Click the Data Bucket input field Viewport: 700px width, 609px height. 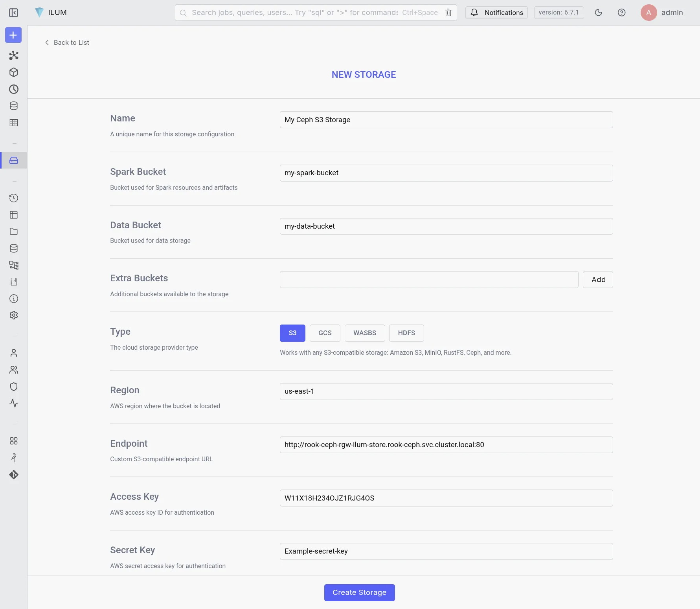point(446,226)
